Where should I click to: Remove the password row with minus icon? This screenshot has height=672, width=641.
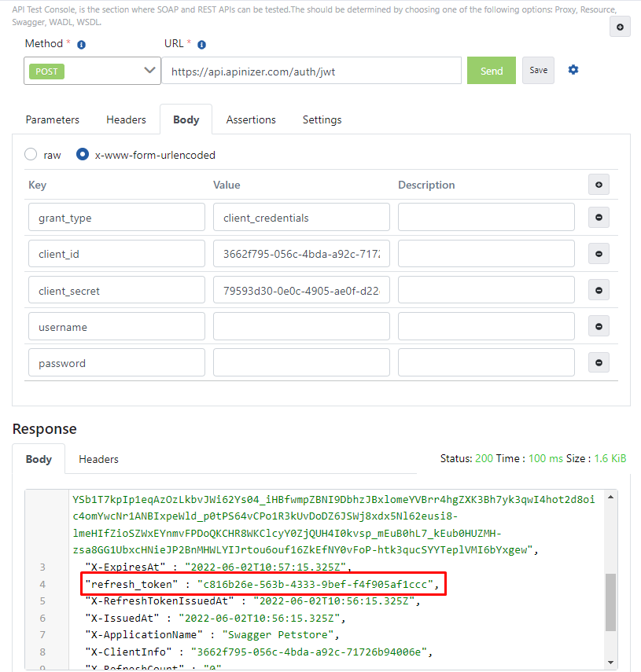coord(599,362)
